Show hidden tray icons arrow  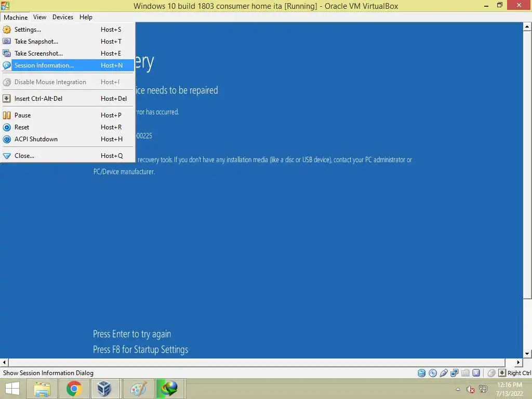point(458,389)
